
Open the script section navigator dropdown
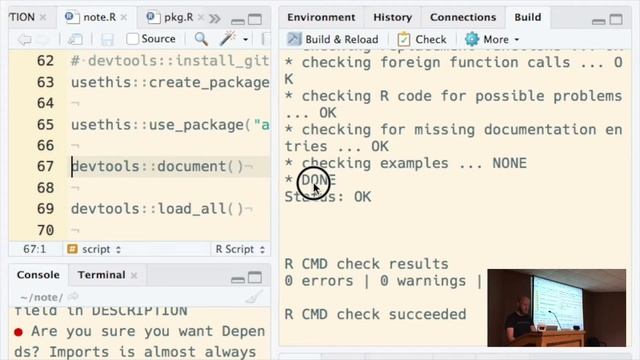pyautogui.click(x=94, y=249)
